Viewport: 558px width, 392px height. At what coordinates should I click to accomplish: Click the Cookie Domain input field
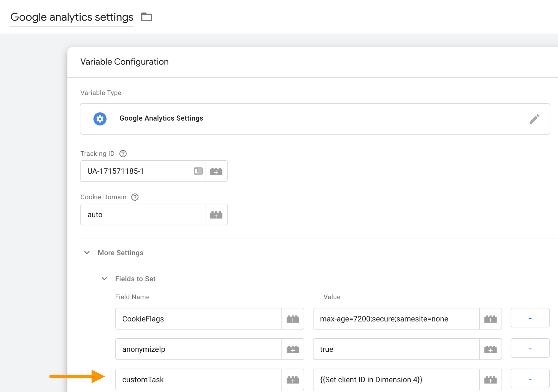[143, 215]
